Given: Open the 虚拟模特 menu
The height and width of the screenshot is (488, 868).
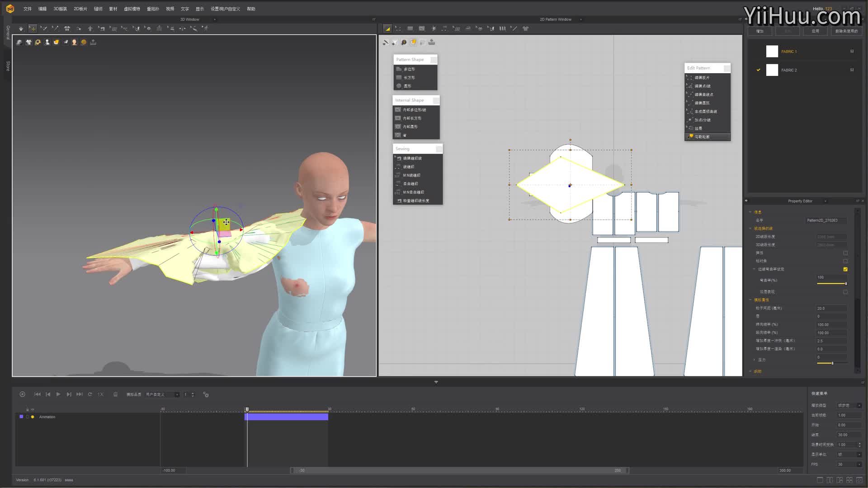Looking at the screenshot, I should click(x=132, y=9).
